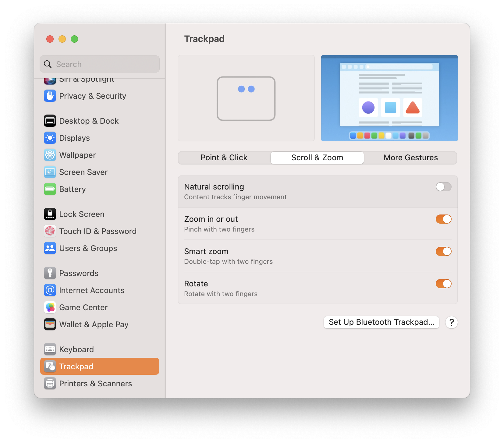Open Battery settings
504x443 pixels.
72,189
